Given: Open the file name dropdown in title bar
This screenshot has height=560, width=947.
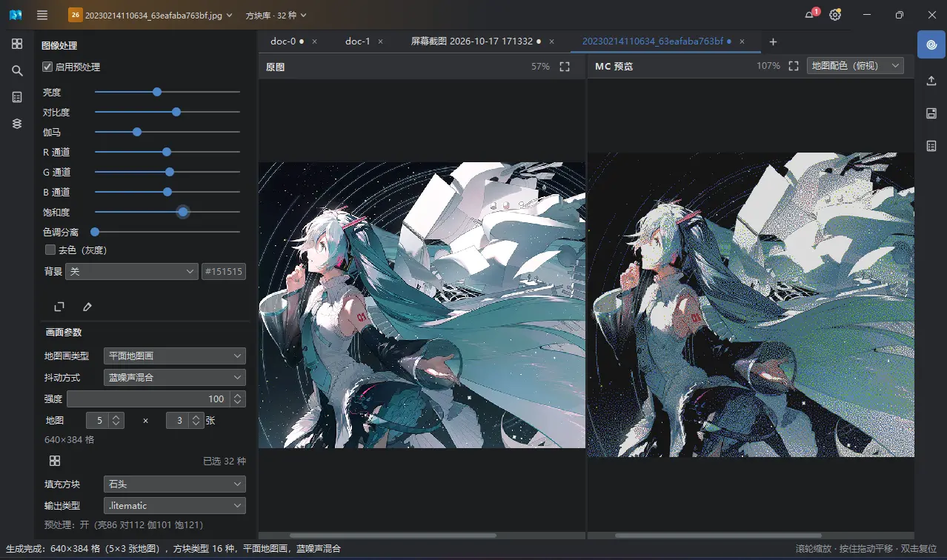Looking at the screenshot, I should coord(150,15).
